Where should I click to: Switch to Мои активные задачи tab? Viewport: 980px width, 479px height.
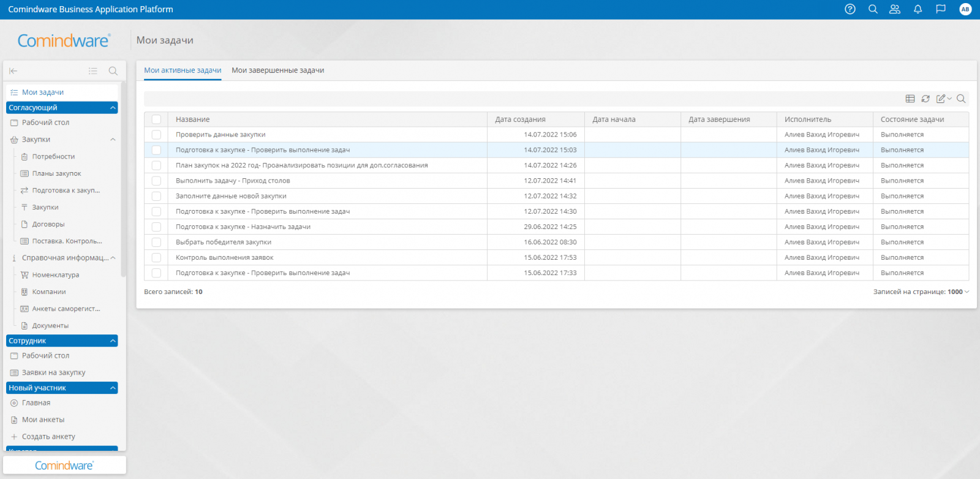click(x=183, y=70)
